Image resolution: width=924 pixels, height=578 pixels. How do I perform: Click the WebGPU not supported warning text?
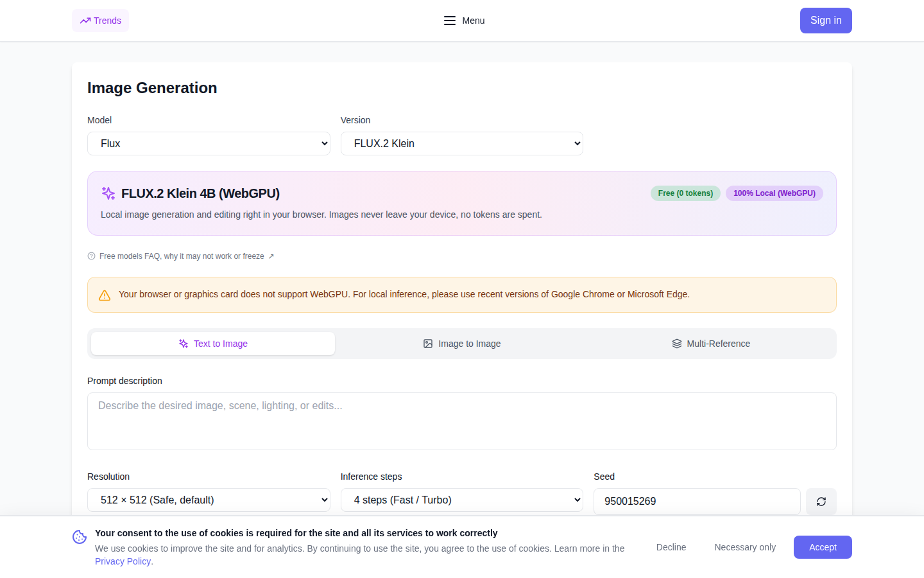(404, 294)
